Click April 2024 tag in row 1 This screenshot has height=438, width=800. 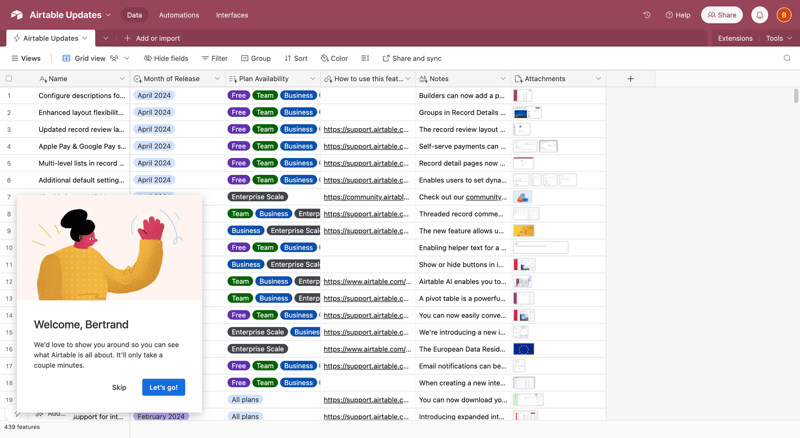[154, 95]
